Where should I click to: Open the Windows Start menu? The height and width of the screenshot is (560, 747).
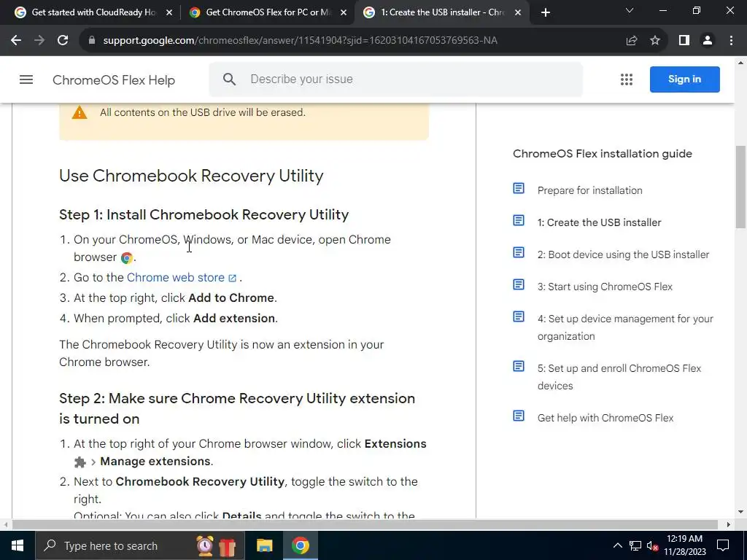pos(18,545)
